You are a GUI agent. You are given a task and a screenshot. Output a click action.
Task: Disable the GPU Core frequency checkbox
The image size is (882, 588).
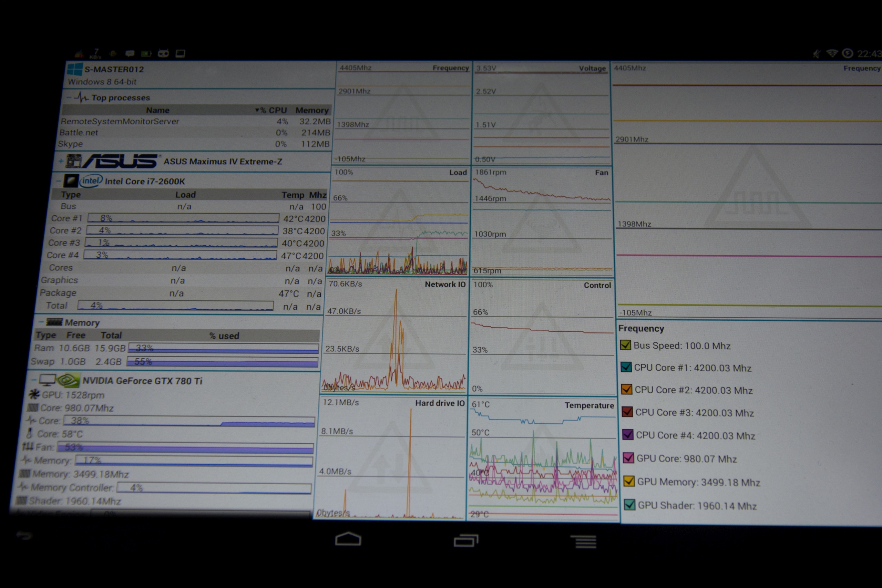[x=628, y=458]
